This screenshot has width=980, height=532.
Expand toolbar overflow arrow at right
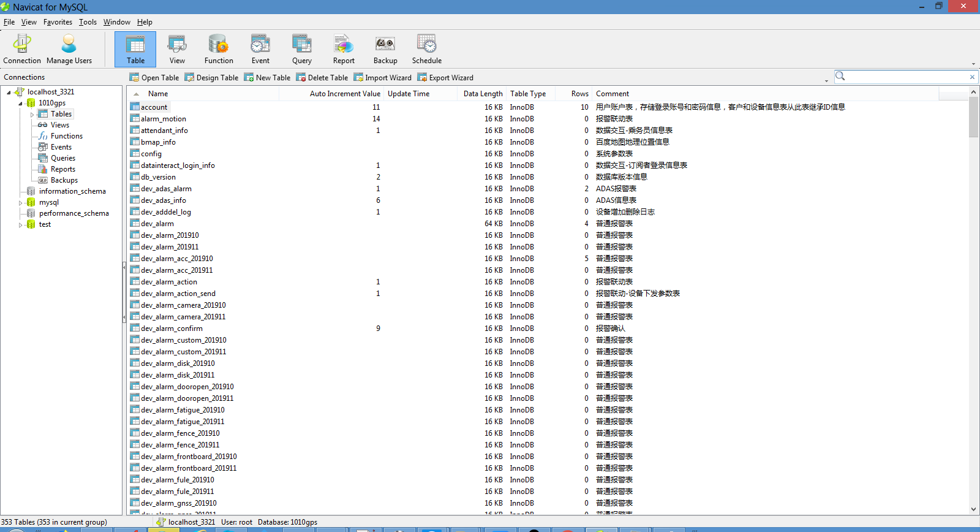(x=973, y=64)
